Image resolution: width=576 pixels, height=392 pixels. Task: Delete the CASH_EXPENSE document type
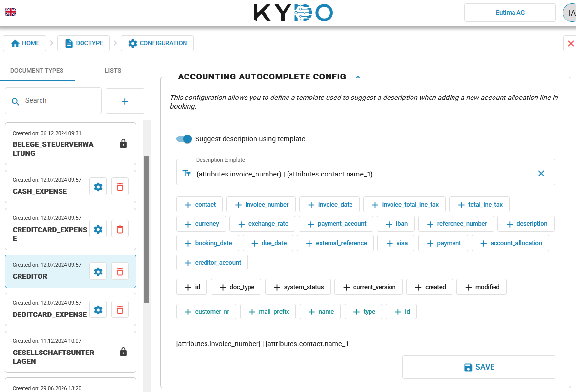coord(120,187)
